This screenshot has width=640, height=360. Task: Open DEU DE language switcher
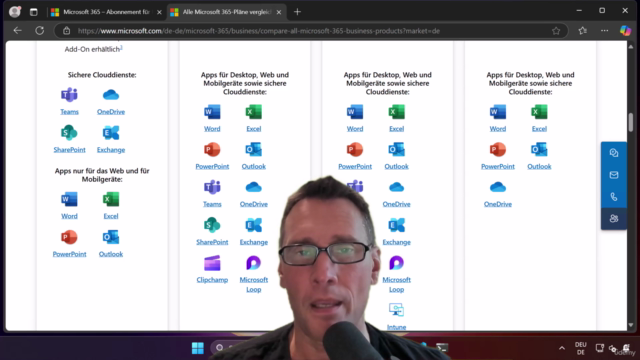(580, 348)
